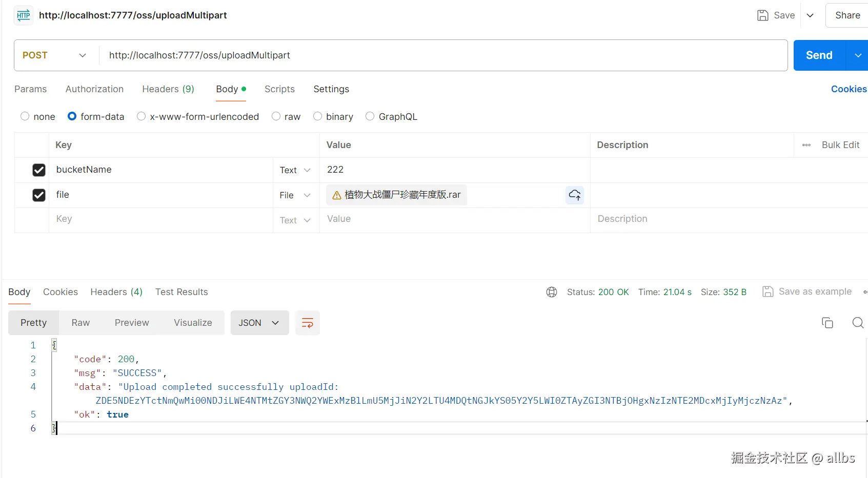The width and height of the screenshot is (868, 478).
Task: Open the response Body tab
Action: (x=19, y=292)
